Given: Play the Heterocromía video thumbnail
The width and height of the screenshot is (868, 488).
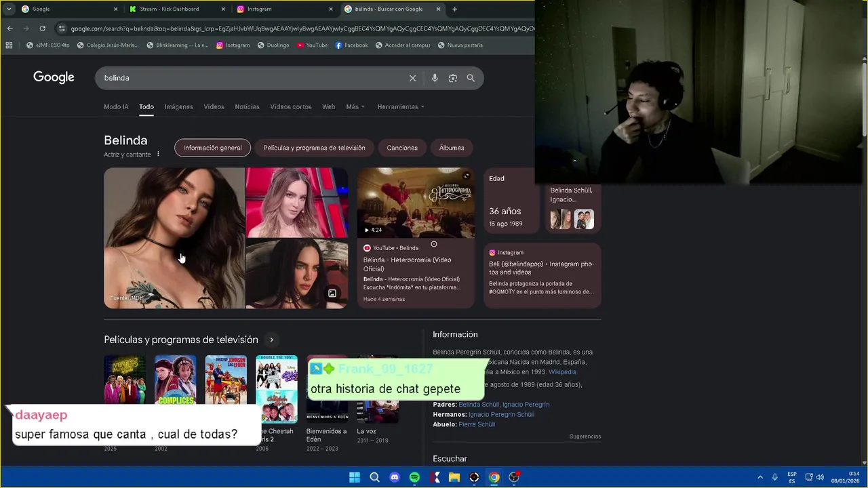Looking at the screenshot, I should coord(416,203).
